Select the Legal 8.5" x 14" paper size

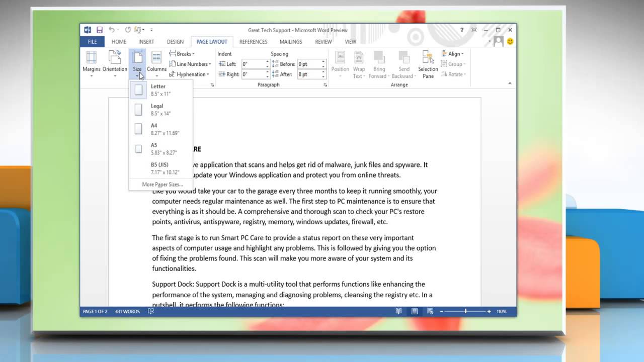(160, 110)
